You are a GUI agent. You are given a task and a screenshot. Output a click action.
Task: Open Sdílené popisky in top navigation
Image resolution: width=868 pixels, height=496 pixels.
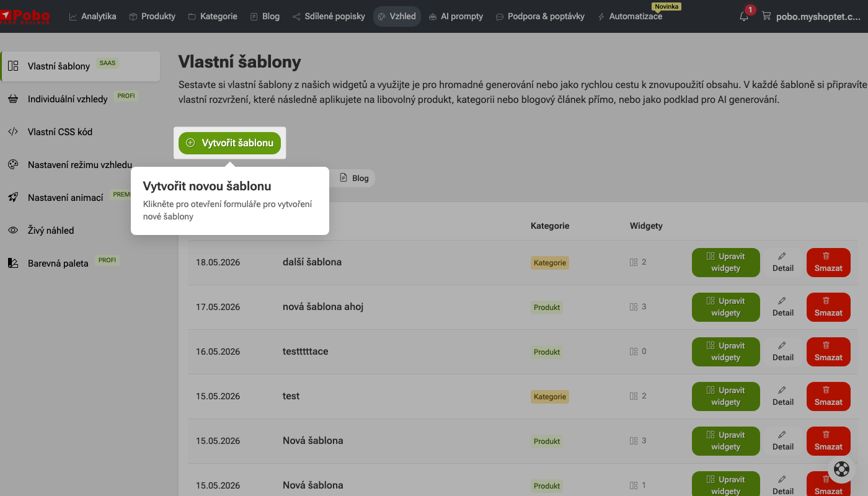pyautogui.click(x=329, y=16)
